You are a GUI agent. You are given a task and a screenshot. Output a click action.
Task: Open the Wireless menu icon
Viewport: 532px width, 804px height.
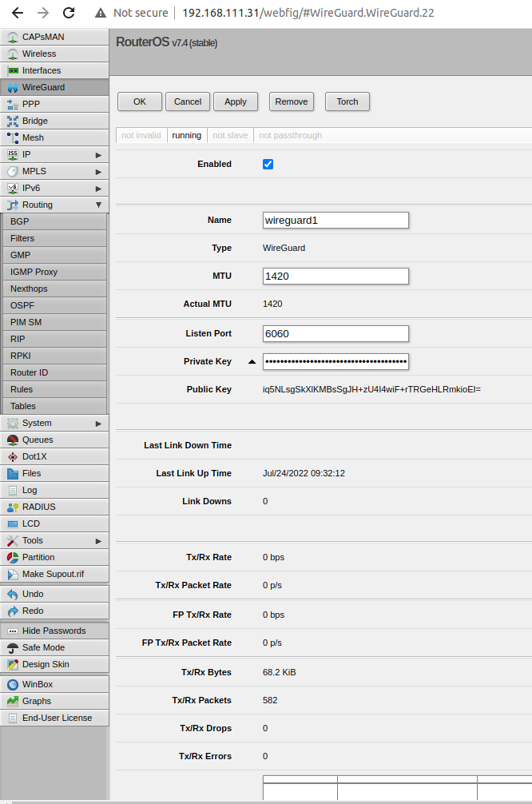tap(12, 54)
